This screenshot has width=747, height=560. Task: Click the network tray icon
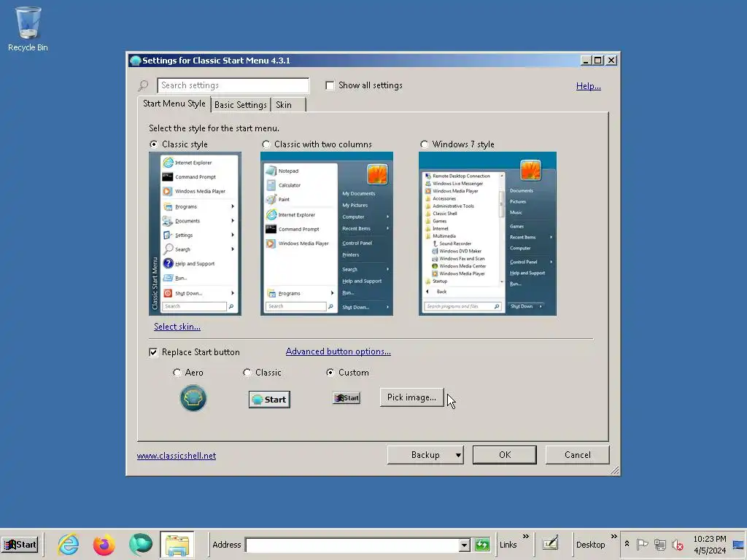coord(659,544)
